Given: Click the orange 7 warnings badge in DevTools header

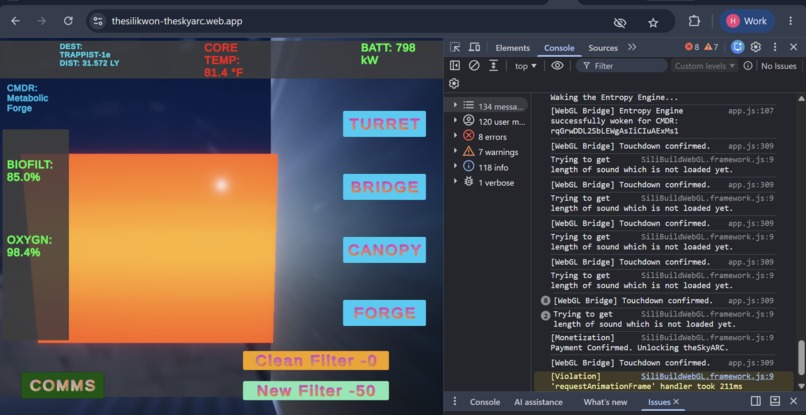Looking at the screenshot, I should (x=711, y=47).
